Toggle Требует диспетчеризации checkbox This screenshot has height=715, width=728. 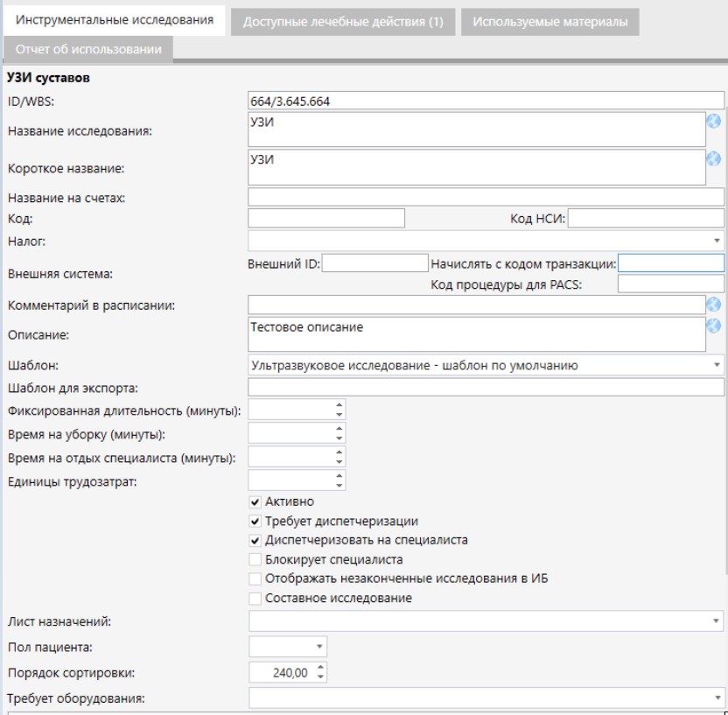coord(255,521)
